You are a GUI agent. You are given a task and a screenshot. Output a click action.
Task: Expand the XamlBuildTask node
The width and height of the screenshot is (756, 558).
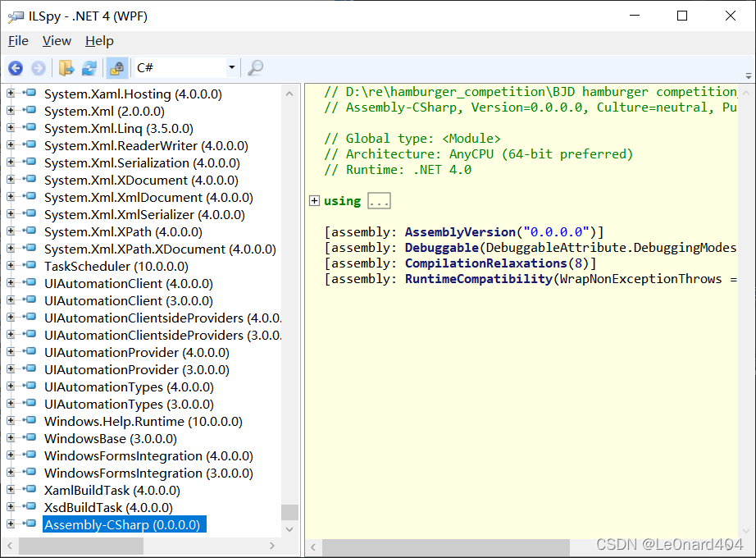point(11,489)
